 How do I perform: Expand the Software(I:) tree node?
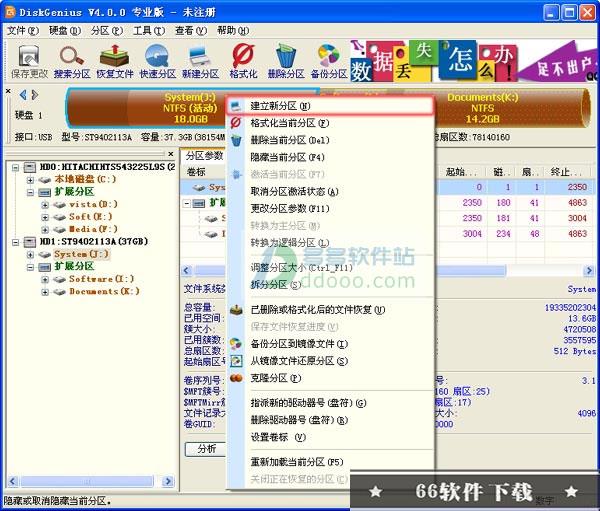click(x=45, y=279)
